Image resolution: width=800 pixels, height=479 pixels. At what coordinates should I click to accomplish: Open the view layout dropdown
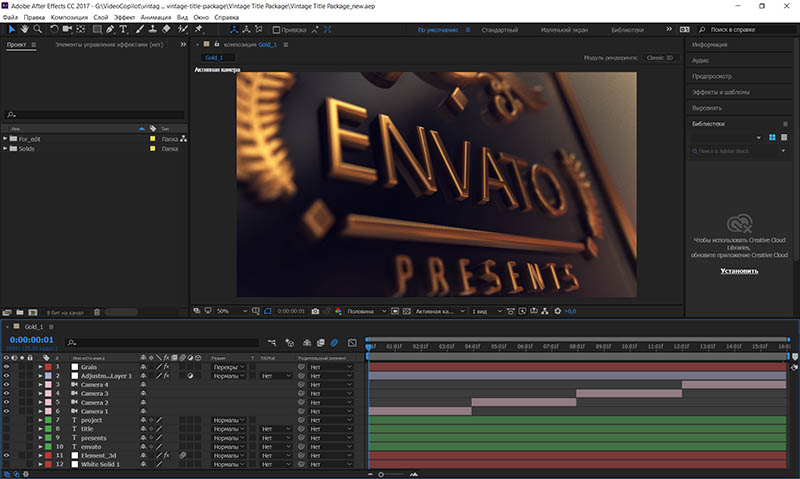(x=487, y=311)
